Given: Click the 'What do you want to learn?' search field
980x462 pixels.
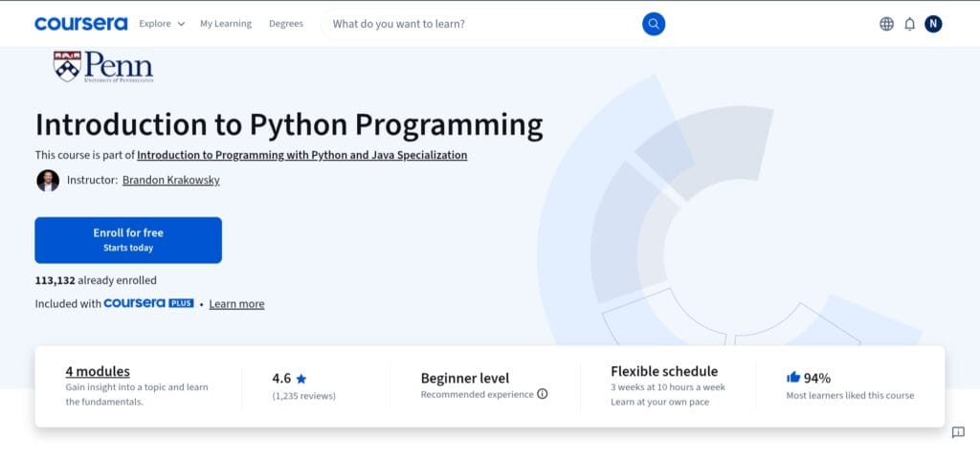Looking at the screenshot, I should tap(481, 24).
